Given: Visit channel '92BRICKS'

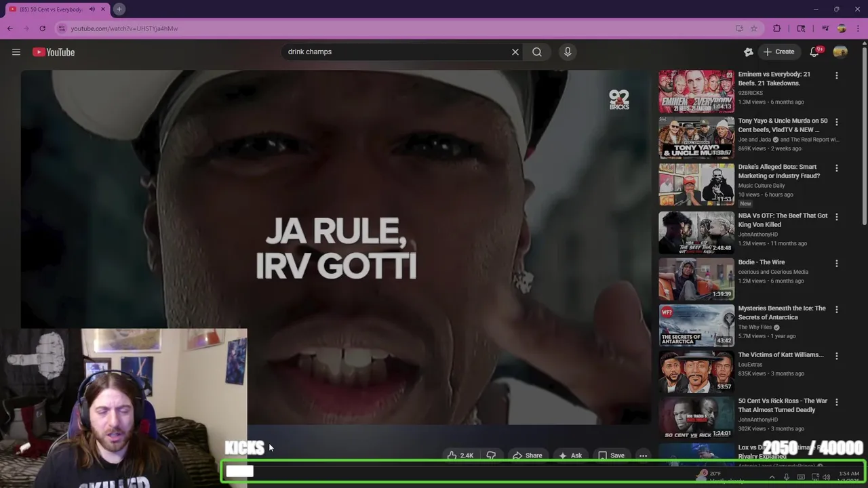Looking at the screenshot, I should (x=750, y=93).
